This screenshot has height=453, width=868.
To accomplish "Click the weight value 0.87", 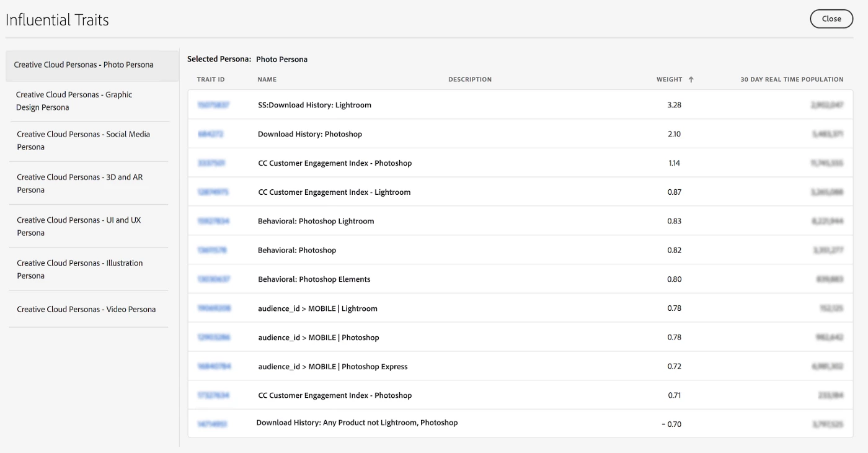I will point(674,192).
